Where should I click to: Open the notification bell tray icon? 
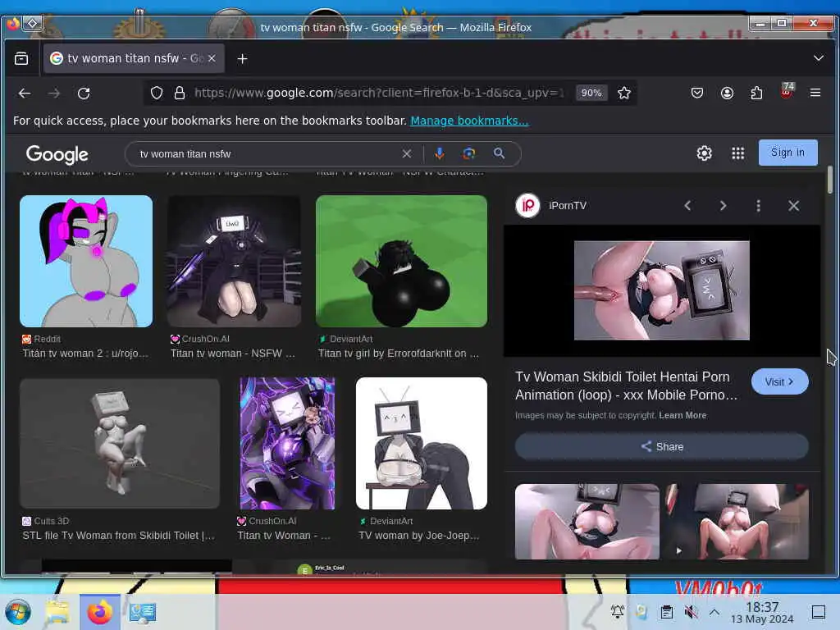click(x=618, y=610)
